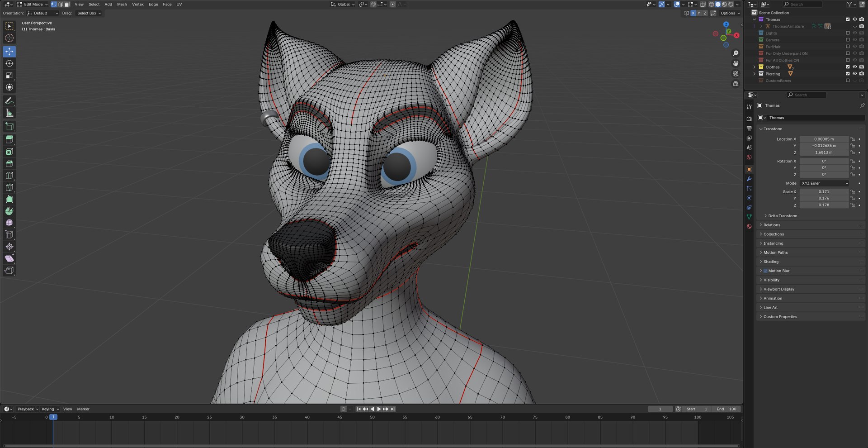Click the pan view hand icon

click(x=736, y=63)
